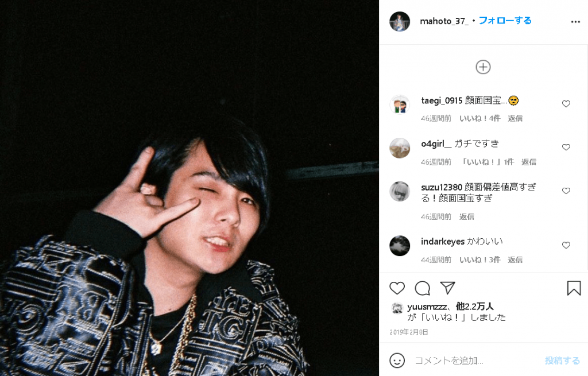Like the taegi_0915 comment
Image resolution: width=588 pixels, height=376 pixels.
point(566,104)
